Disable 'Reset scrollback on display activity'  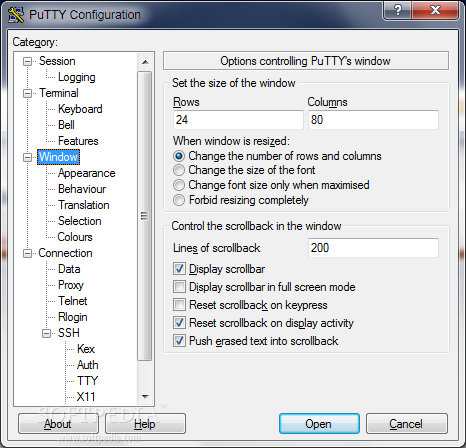click(x=179, y=323)
